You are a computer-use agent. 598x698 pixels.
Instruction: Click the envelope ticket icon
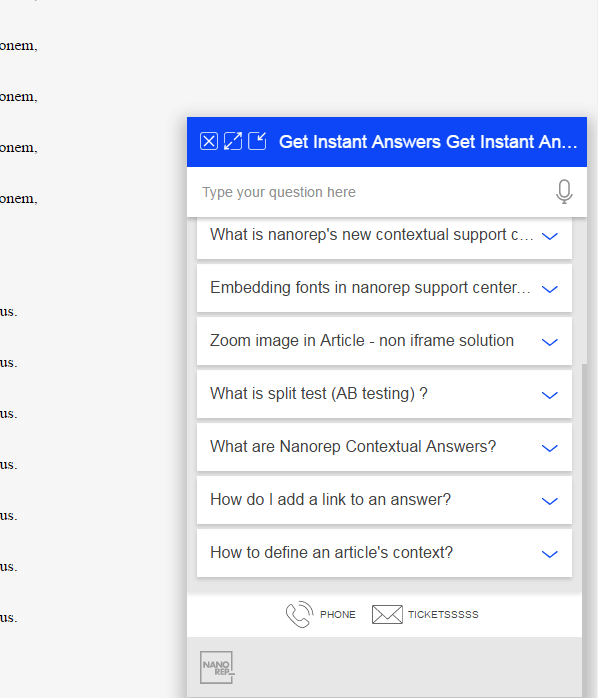(387, 614)
